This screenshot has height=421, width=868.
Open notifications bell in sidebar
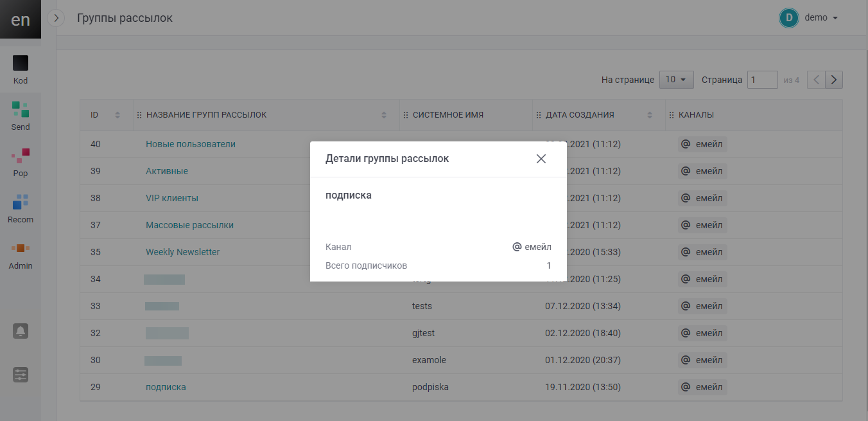point(21,331)
